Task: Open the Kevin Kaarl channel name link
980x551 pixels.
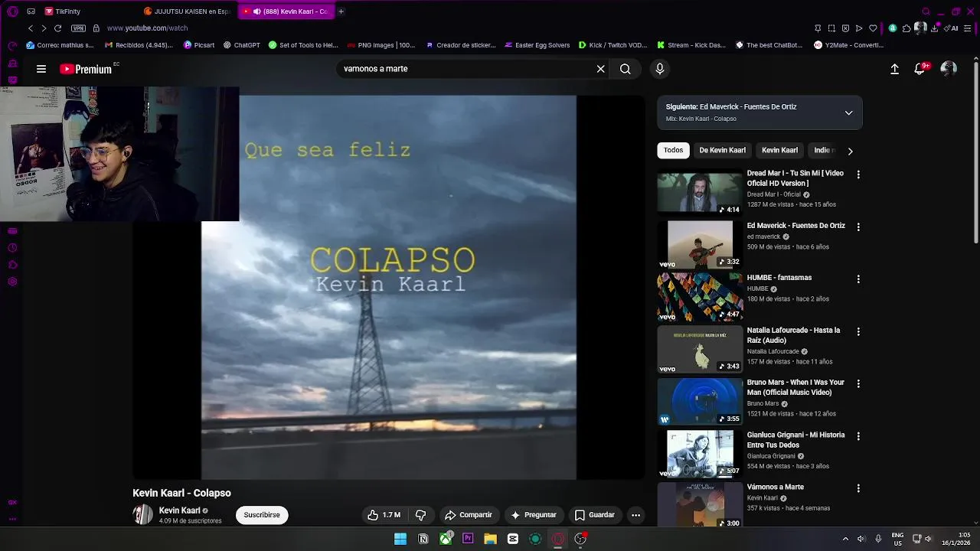Action: click(x=180, y=510)
